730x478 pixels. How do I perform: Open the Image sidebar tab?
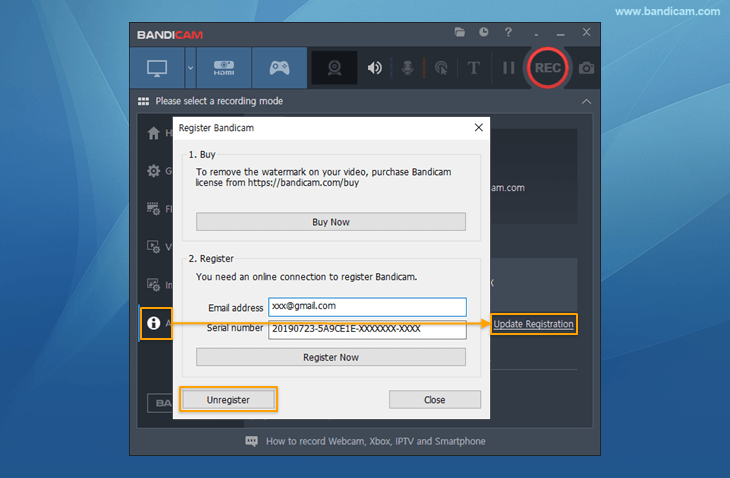(x=155, y=284)
